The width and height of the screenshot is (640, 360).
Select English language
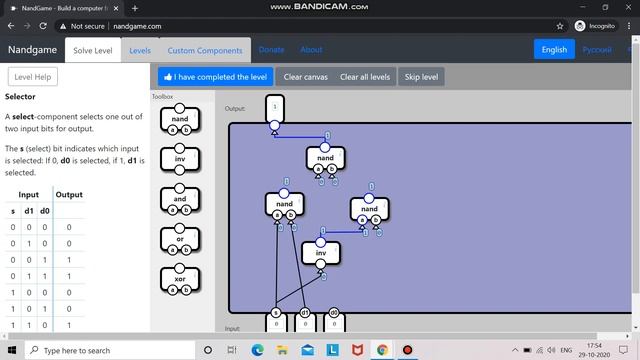click(x=554, y=49)
